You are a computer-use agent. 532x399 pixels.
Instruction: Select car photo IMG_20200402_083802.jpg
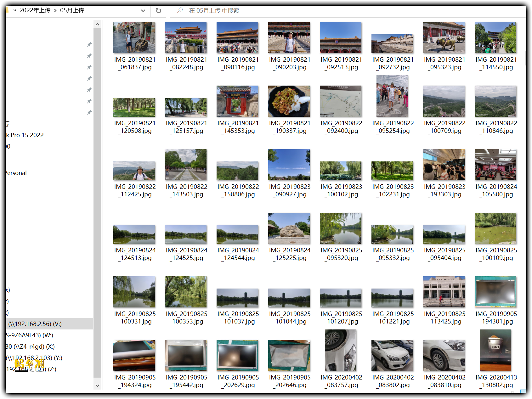coord(393,355)
